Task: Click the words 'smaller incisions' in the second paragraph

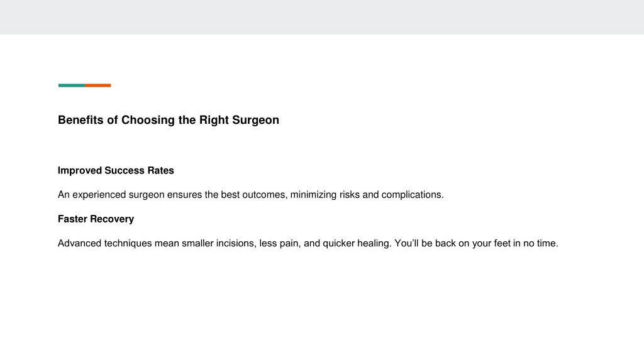Action: 219,243
